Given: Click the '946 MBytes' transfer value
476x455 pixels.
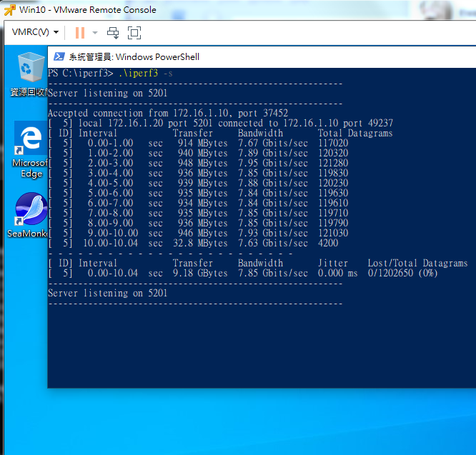Looking at the screenshot, I should point(202,234).
